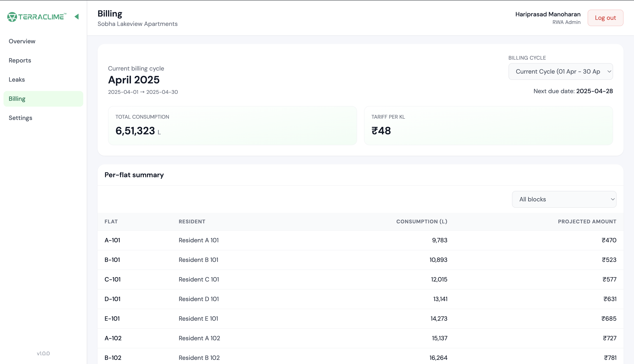Click consumption value 9,783

[x=440, y=240]
